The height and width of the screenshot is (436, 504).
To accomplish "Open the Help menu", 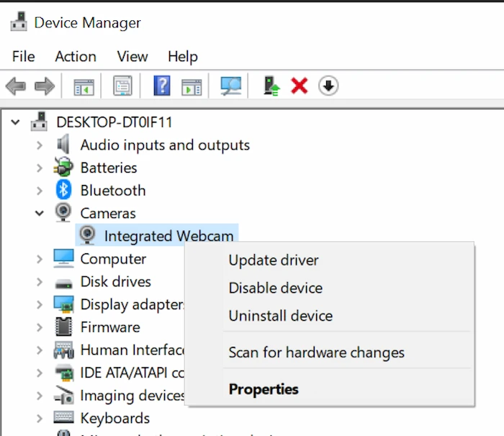I will 183,57.
